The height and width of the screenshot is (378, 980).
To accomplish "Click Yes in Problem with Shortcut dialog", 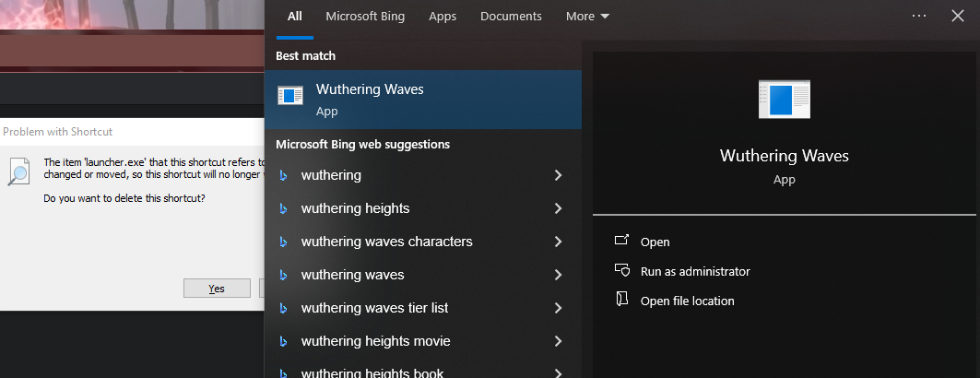I will click(217, 288).
